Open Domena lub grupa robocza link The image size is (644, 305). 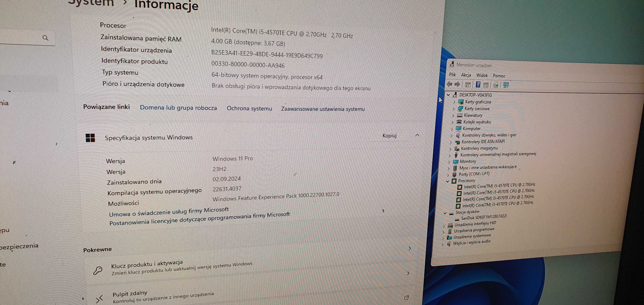(178, 108)
